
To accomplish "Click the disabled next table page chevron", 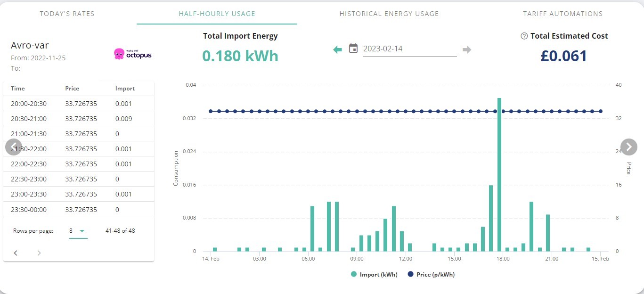I will coord(39,253).
